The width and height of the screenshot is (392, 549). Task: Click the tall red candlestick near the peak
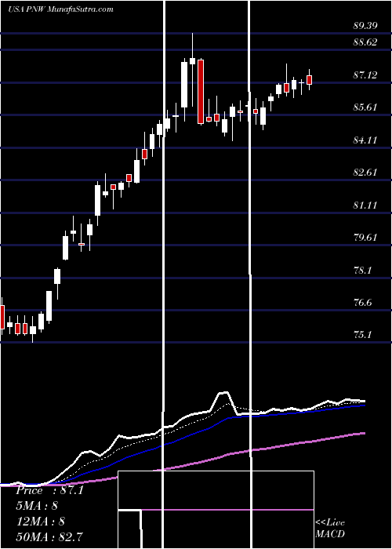pyautogui.click(x=201, y=92)
